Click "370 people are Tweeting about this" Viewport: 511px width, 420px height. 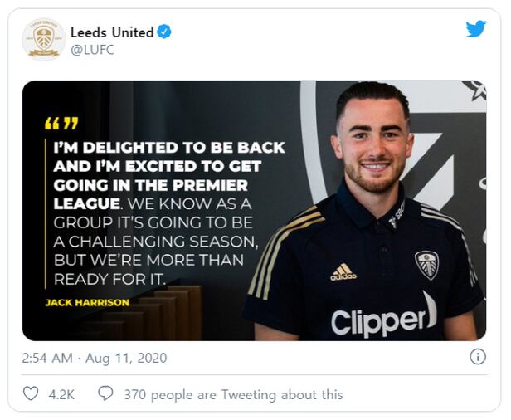tap(233, 394)
